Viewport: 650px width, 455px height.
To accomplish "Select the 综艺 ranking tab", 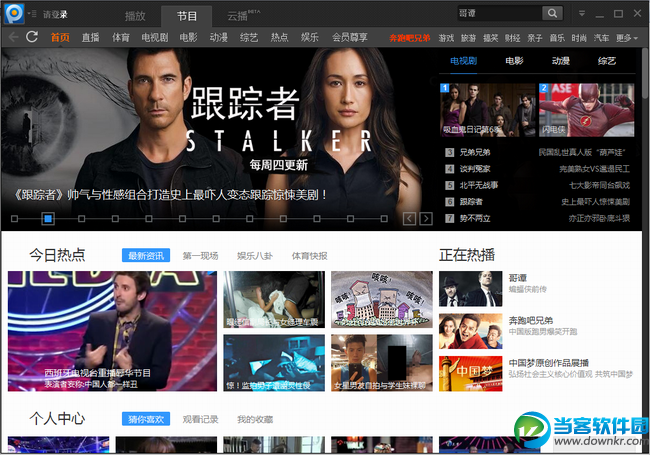I will (606, 61).
